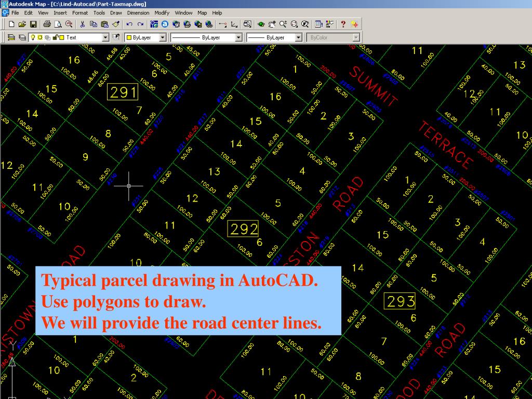Image resolution: width=532 pixels, height=399 pixels.
Task: Toggle the layer freeze sun icon
Action: [x=39, y=37]
